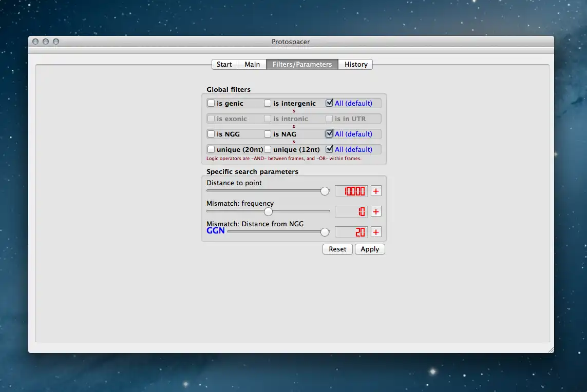Toggle All (default) in the NGG row

tap(329, 133)
